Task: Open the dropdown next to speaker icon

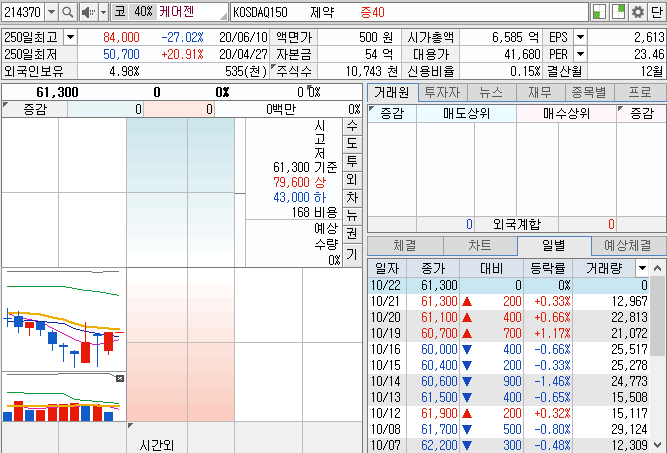Action: (103, 12)
